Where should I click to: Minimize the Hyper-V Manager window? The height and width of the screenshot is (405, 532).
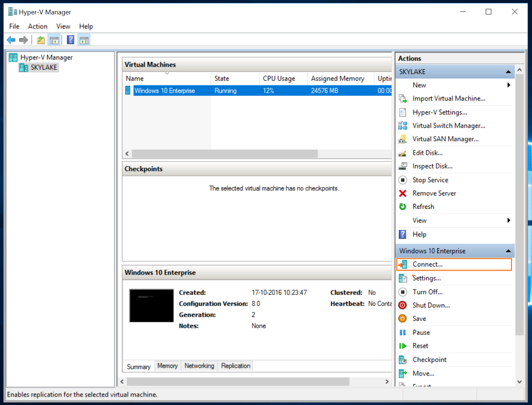(x=463, y=12)
